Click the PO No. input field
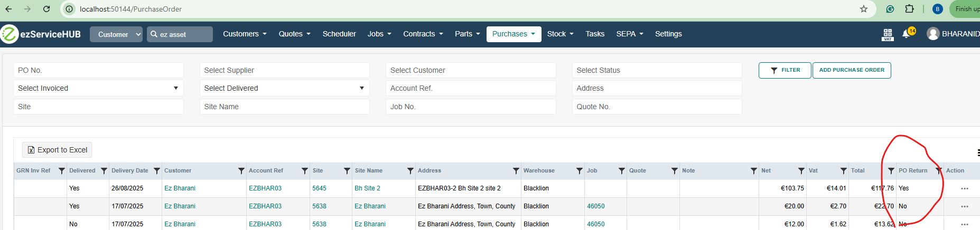This screenshot has height=230, width=980. coord(98,70)
